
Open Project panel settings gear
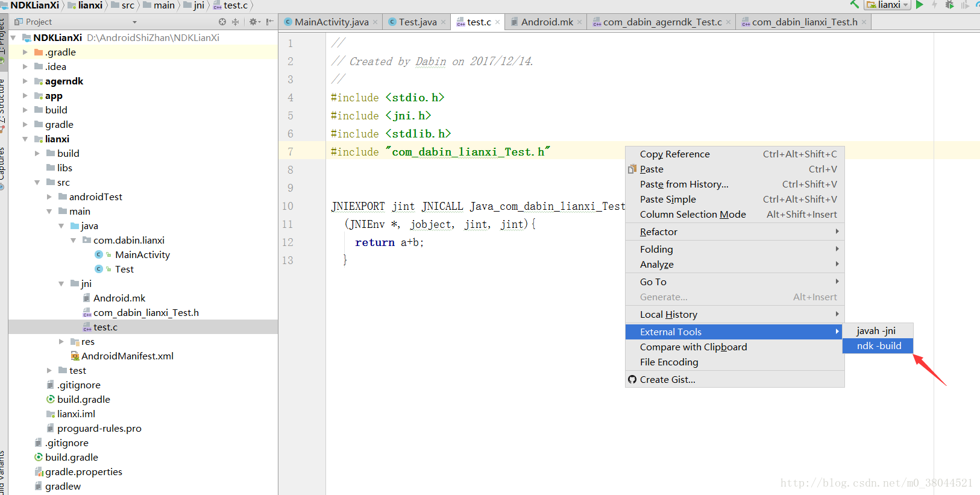[254, 22]
